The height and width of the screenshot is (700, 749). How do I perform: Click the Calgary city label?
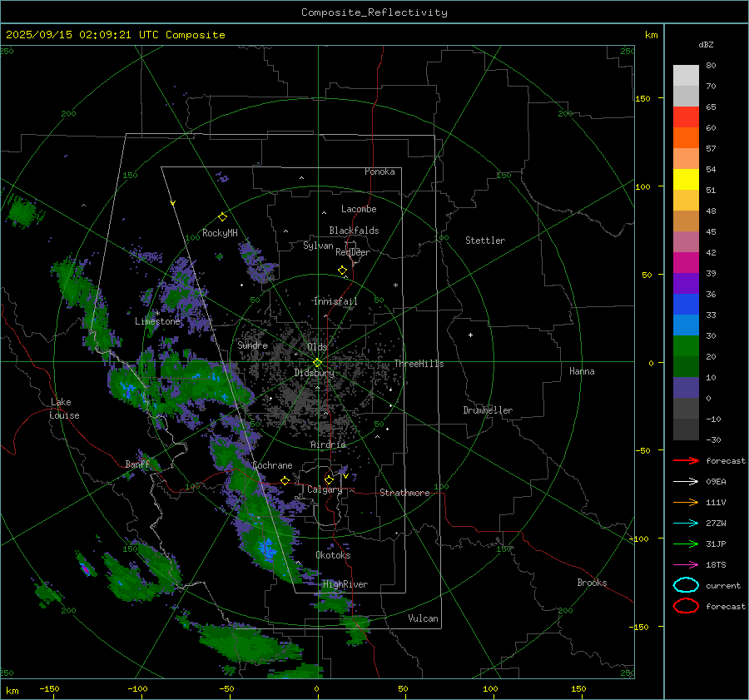click(x=325, y=489)
